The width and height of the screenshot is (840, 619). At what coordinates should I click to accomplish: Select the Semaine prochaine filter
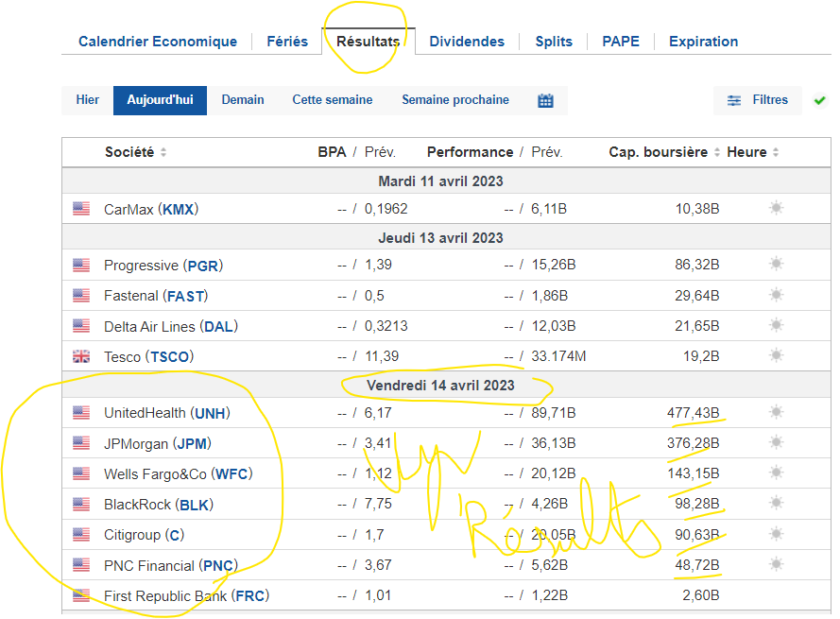point(455,100)
